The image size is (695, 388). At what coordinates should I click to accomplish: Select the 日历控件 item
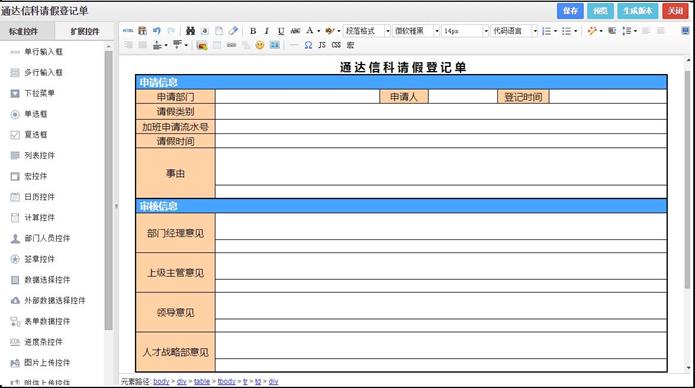pyautogui.click(x=39, y=196)
